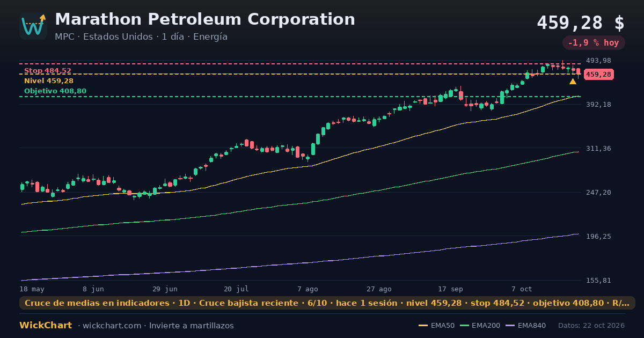Click the 18 may date label

tap(32, 289)
